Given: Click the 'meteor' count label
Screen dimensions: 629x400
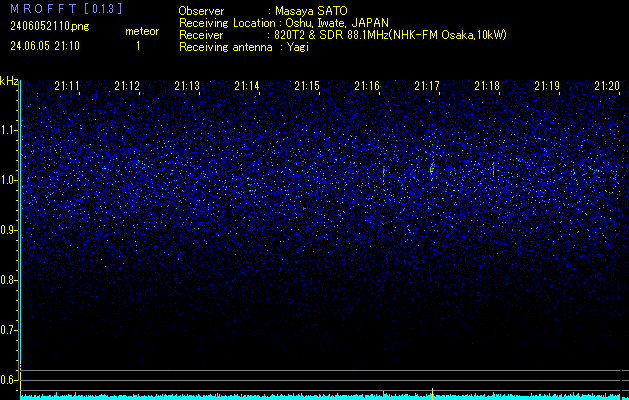Looking at the screenshot, I should click(x=142, y=31).
